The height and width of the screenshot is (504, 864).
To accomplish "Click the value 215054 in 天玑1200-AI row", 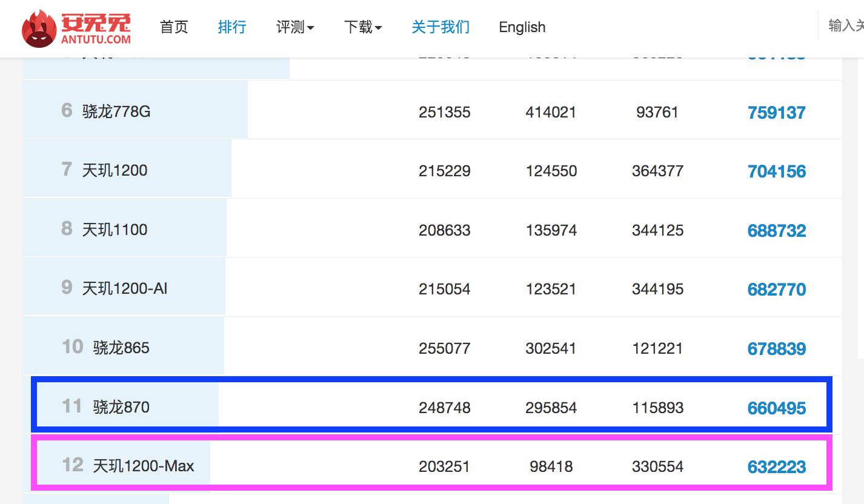I will tap(445, 290).
